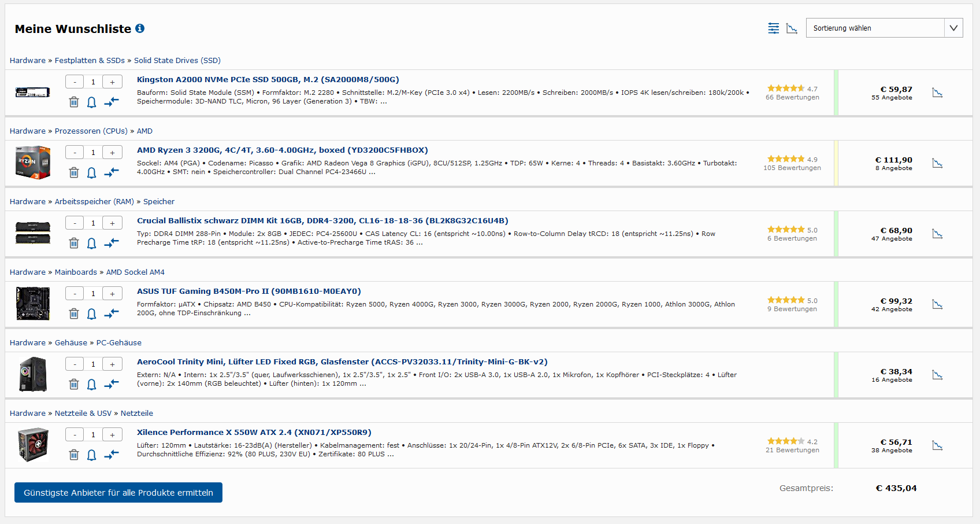Click Kingston SSD product thumbnail
Screen dimensions: 980x524
pyautogui.click(x=33, y=93)
